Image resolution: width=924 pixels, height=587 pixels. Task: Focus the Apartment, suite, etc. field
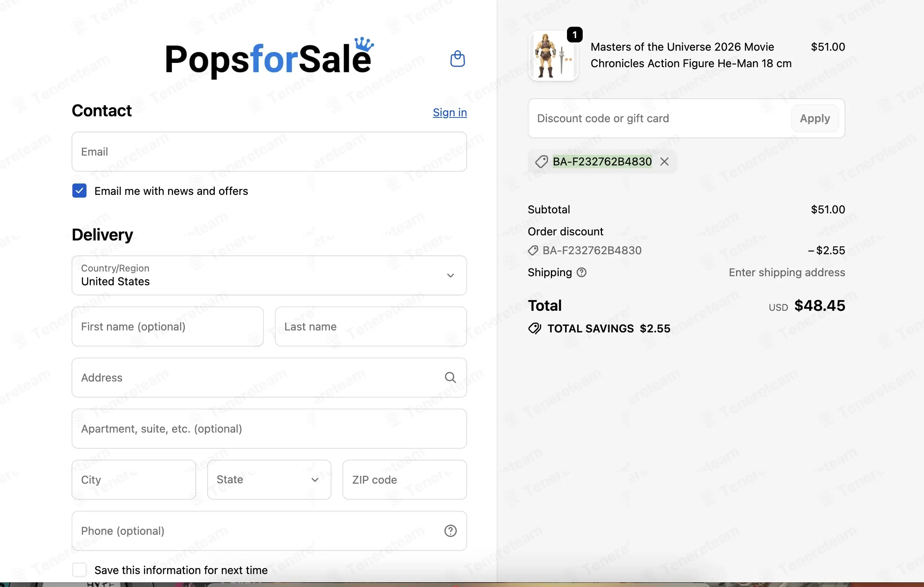click(x=269, y=429)
